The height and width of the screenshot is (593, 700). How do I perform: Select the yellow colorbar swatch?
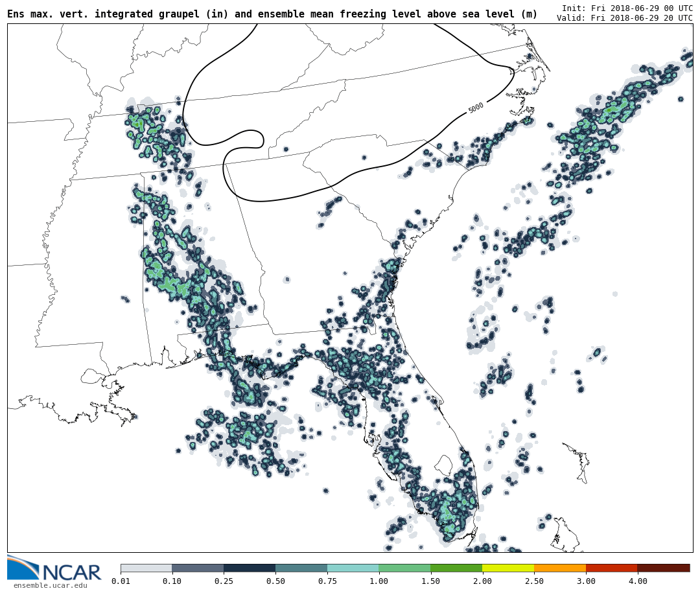pyautogui.click(x=508, y=568)
